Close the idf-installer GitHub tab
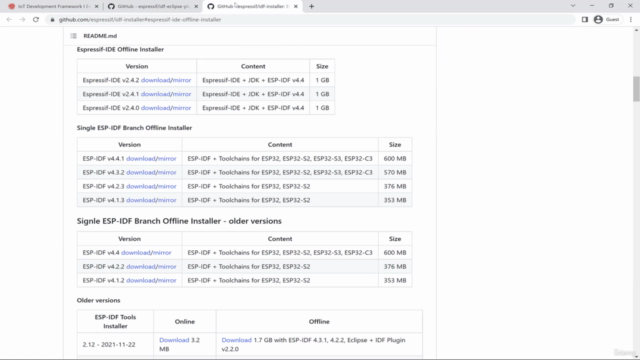640x360 pixels. point(296,7)
